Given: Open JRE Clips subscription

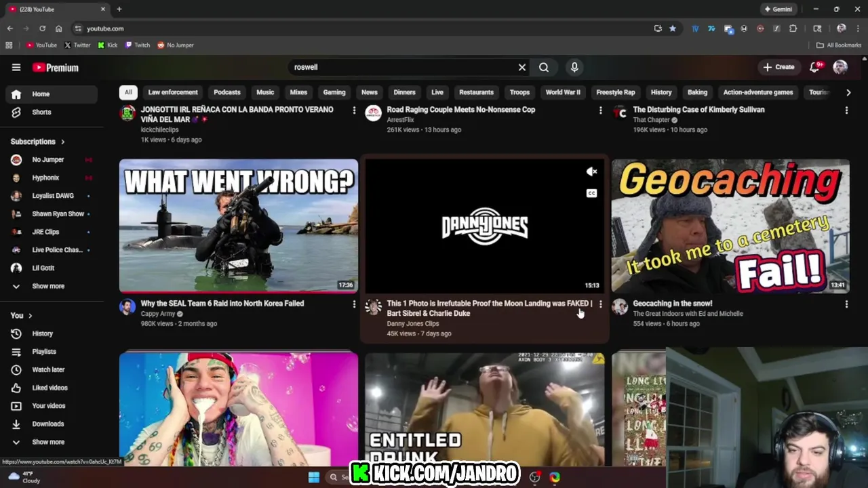Looking at the screenshot, I should click(52, 232).
